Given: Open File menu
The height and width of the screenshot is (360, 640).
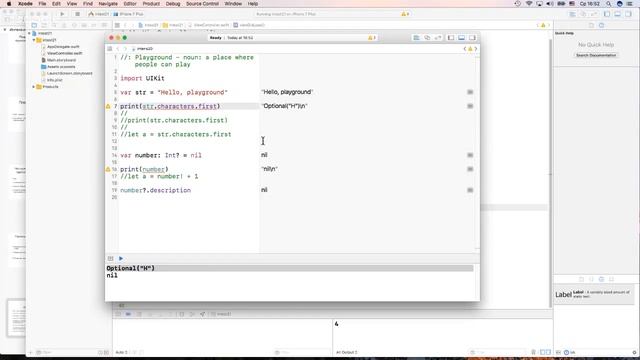Looking at the screenshot, I should pyautogui.click(x=42, y=4).
